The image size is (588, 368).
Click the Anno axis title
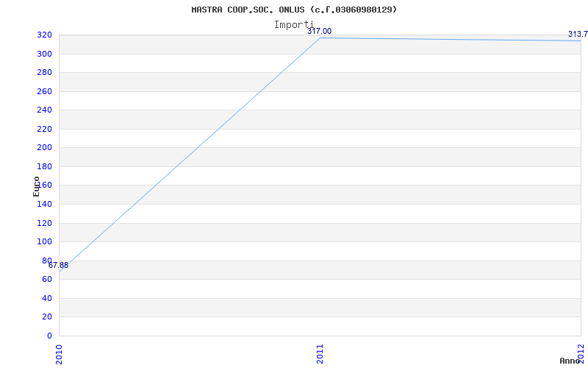(569, 361)
